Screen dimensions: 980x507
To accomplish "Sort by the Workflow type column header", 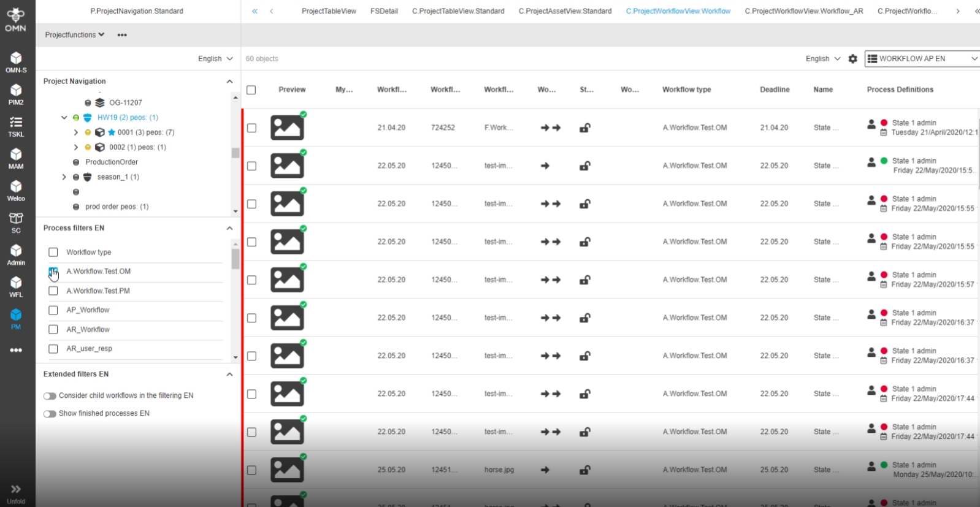I will [687, 90].
